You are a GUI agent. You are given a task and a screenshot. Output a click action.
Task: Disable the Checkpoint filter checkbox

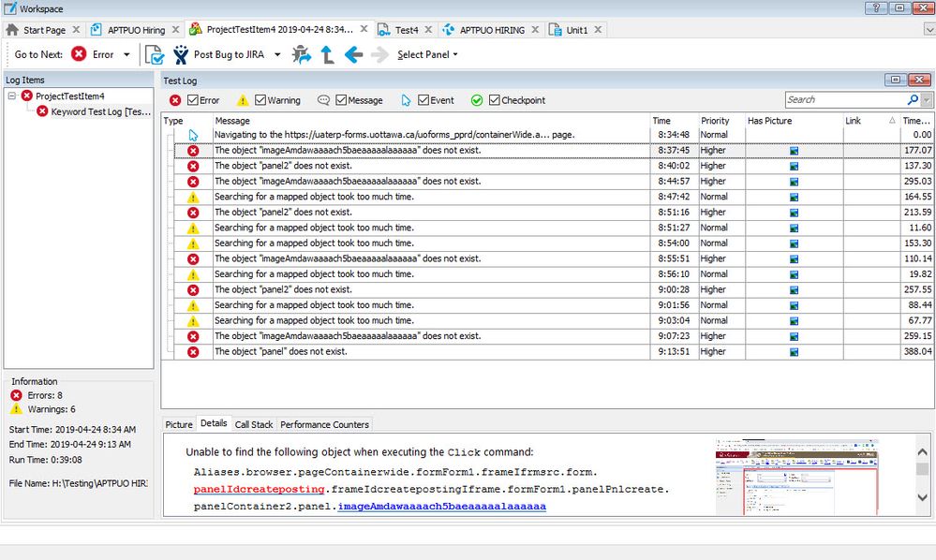[x=494, y=100]
